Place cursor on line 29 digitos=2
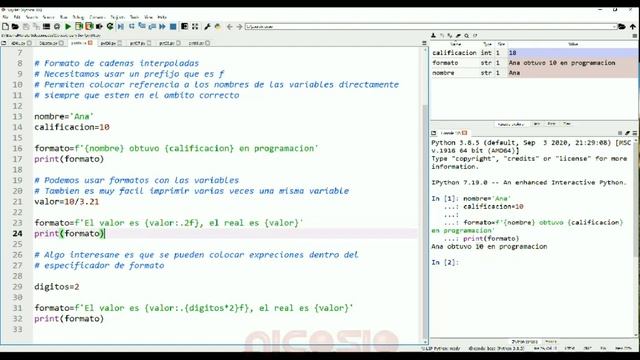Image resolution: width=640 pixels, height=360 pixels. click(57, 287)
